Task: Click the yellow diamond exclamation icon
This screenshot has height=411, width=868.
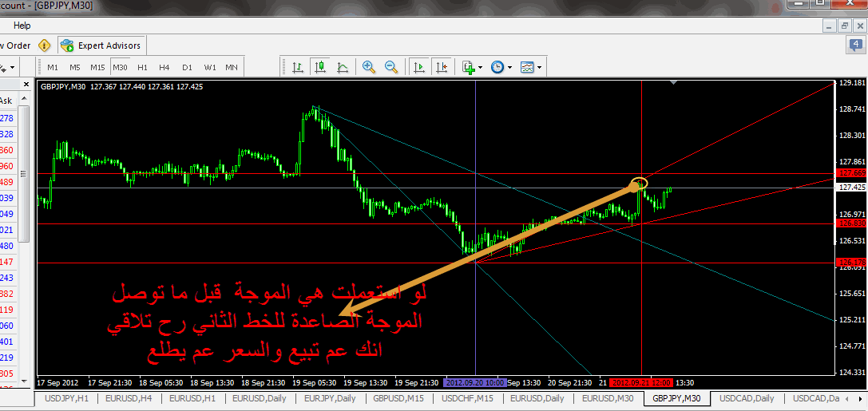Action: coord(44,45)
